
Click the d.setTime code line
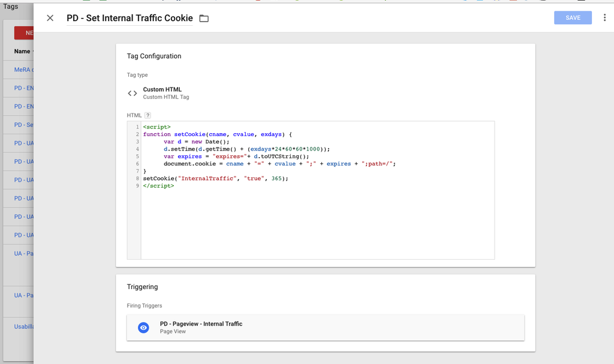click(x=246, y=149)
